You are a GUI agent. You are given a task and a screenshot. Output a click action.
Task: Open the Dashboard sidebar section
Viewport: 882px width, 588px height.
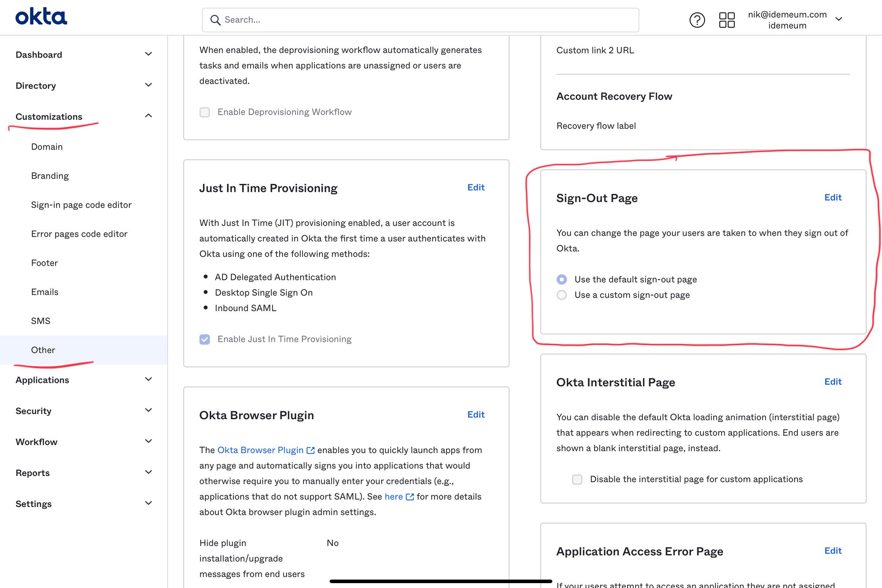[x=39, y=55]
